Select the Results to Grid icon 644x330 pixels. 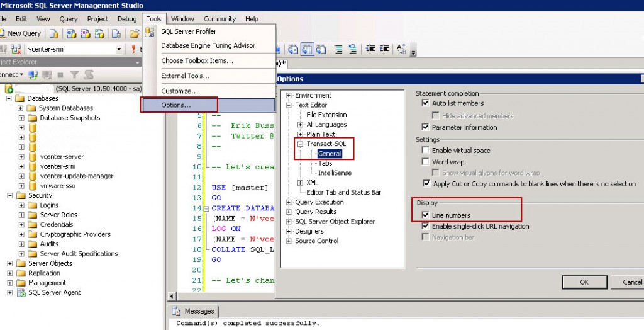coord(307,49)
